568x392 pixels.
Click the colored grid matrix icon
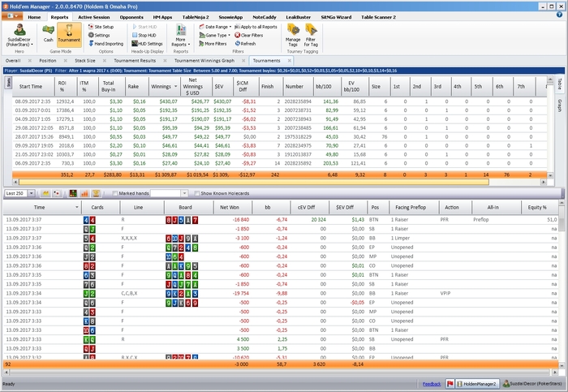click(73, 193)
